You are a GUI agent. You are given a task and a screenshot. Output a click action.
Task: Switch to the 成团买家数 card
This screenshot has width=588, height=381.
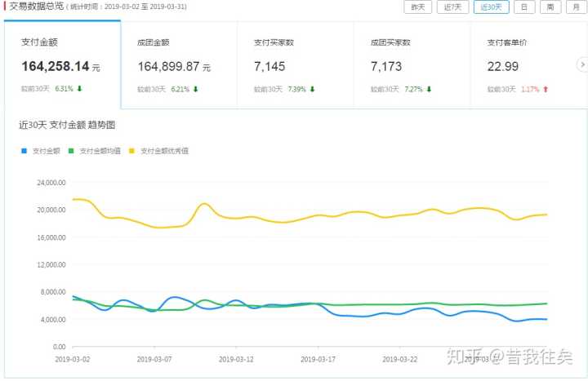click(x=411, y=64)
